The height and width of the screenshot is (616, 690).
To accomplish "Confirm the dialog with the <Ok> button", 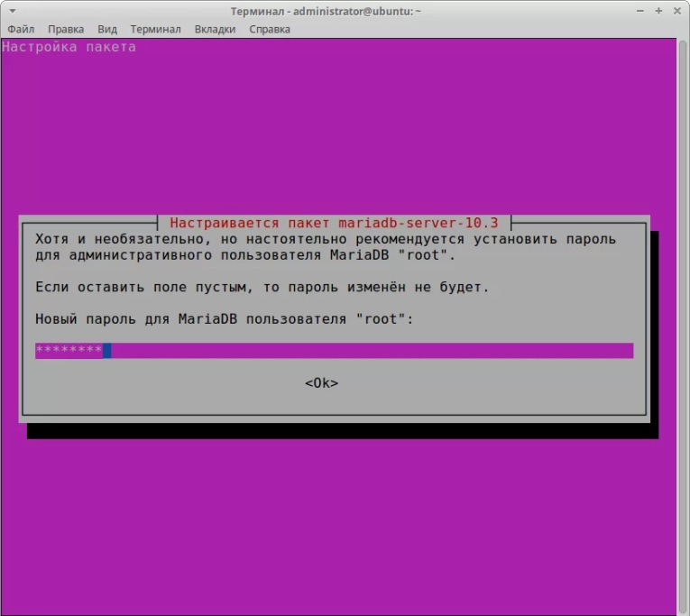I will pyautogui.click(x=322, y=383).
